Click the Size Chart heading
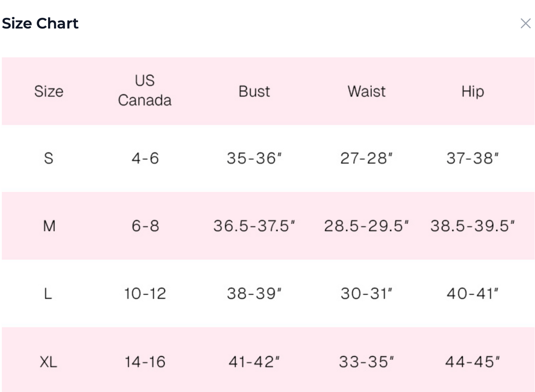Image resolution: width=535 pixels, height=392 pixels. pos(40,23)
